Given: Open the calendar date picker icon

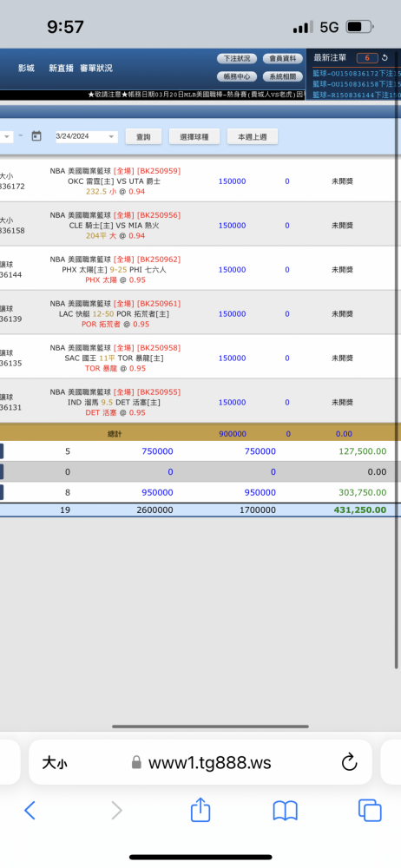Looking at the screenshot, I should (36, 135).
